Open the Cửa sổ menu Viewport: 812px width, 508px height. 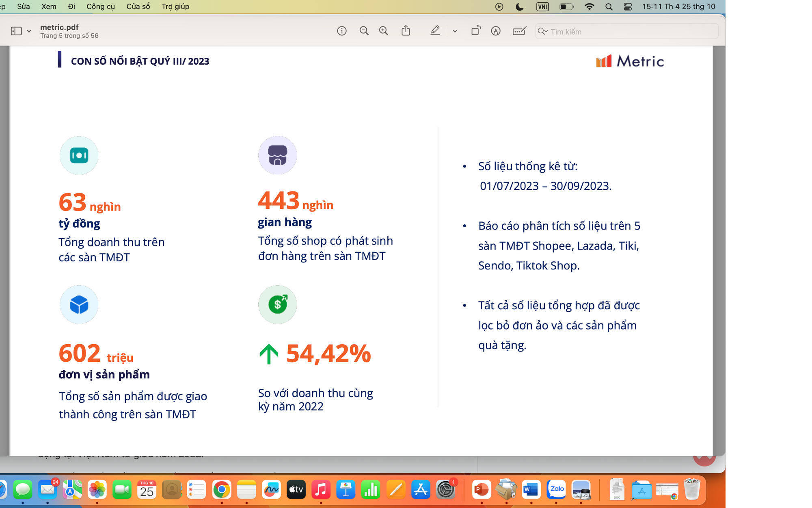pyautogui.click(x=138, y=7)
